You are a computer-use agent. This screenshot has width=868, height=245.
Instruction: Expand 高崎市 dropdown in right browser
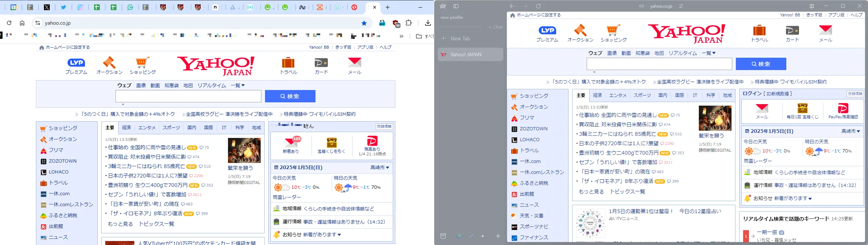851,131
